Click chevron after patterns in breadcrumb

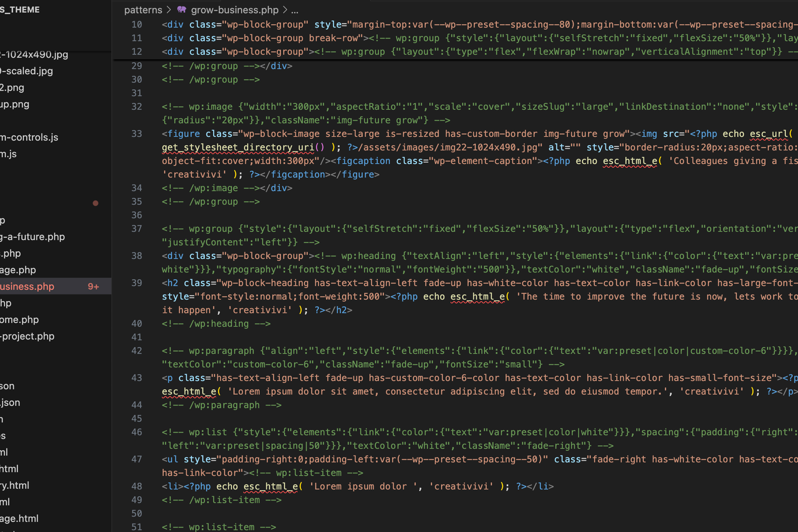[x=169, y=10]
